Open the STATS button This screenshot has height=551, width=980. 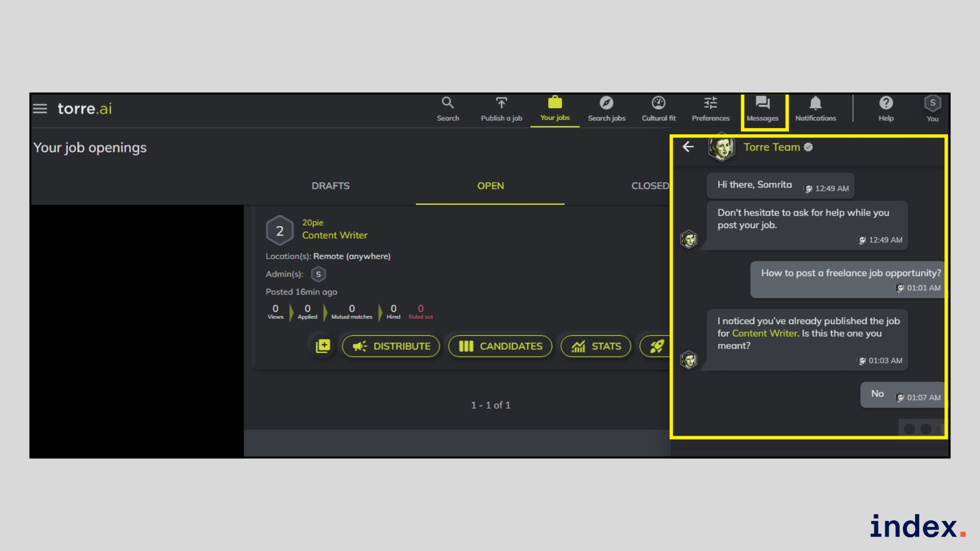(x=596, y=346)
